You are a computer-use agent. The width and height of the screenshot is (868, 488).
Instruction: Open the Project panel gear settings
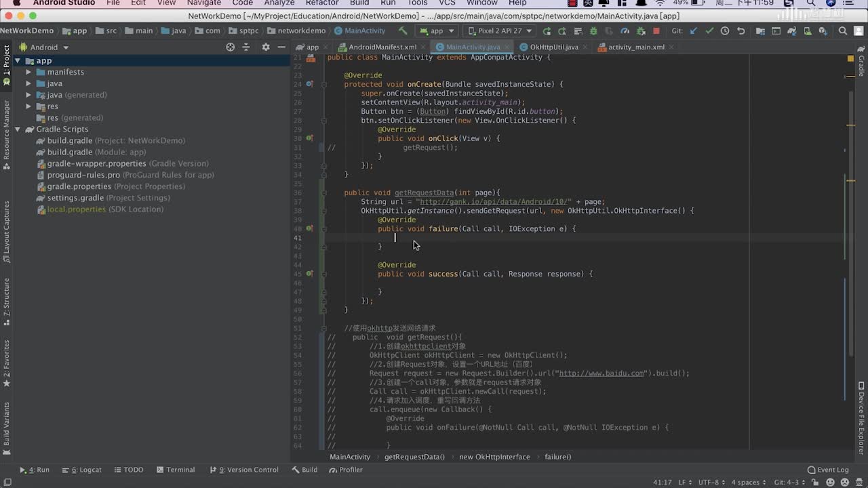point(266,47)
